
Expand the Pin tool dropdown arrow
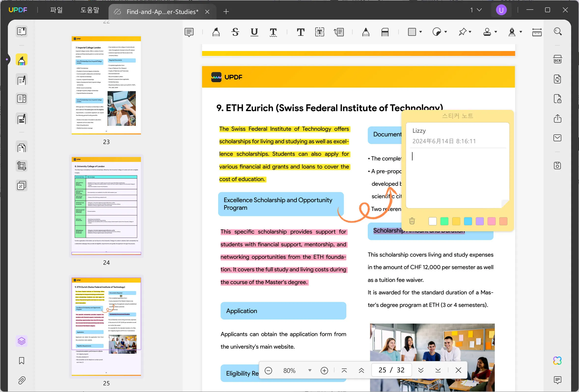click(470, 32)
